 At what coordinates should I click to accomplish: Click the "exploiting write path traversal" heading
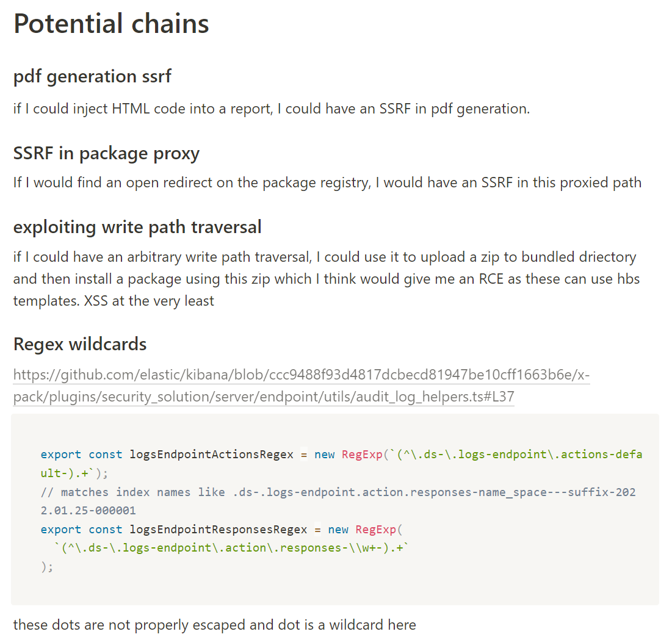coord(137,227)
